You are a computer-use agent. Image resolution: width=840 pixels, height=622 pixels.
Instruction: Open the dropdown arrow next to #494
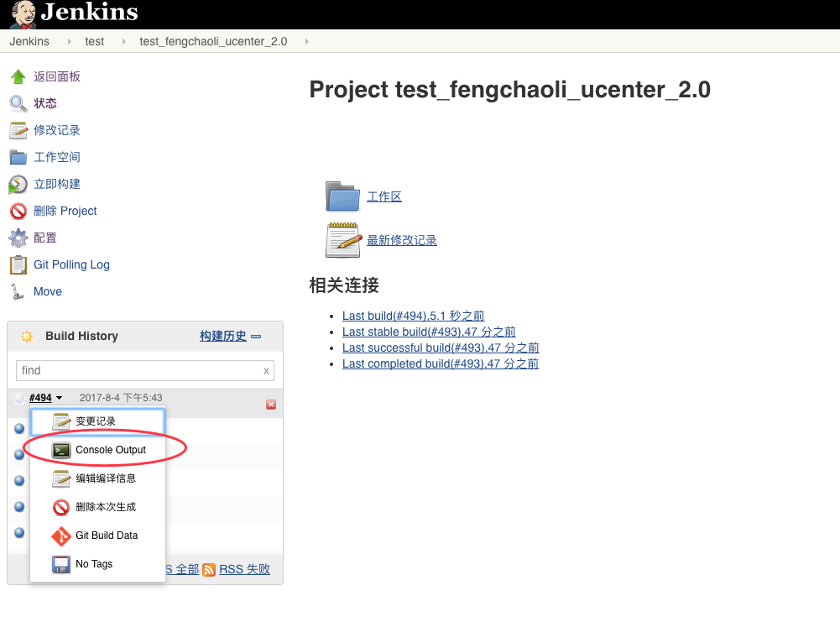point(59,398)
